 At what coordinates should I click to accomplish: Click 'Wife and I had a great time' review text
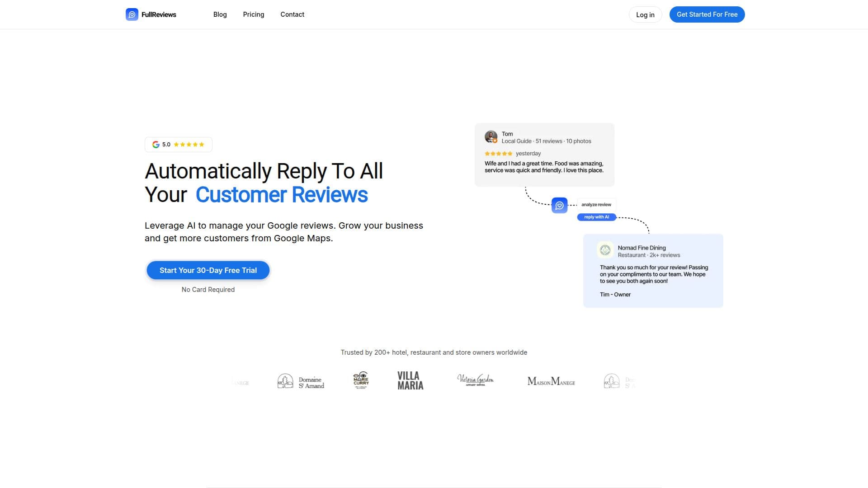tap(544, 167)
